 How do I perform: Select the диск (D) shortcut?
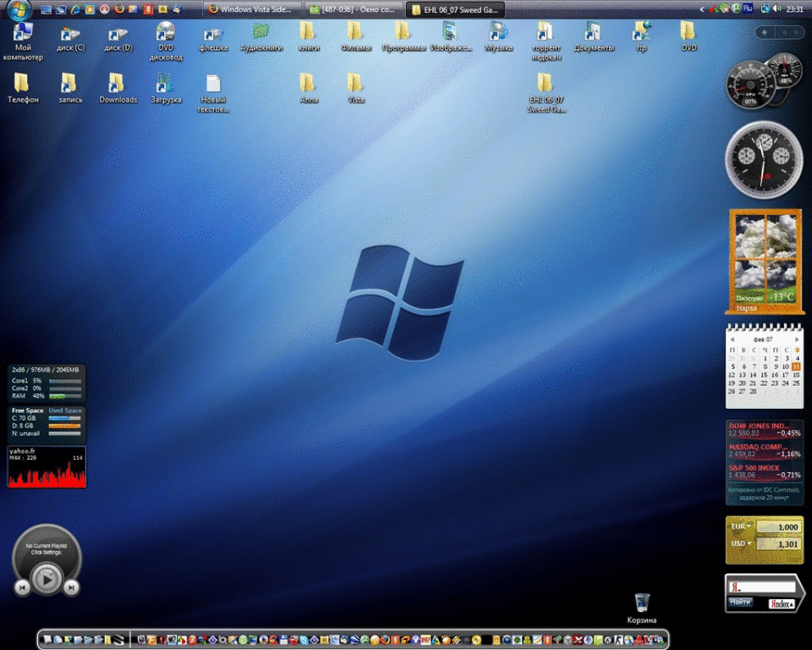[x=118, y=40]
